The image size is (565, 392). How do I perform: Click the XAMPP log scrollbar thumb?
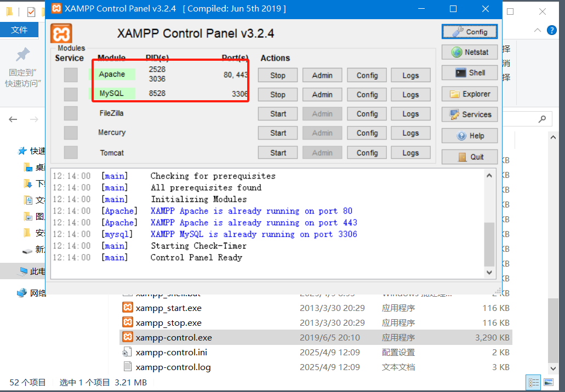[489, 244]
